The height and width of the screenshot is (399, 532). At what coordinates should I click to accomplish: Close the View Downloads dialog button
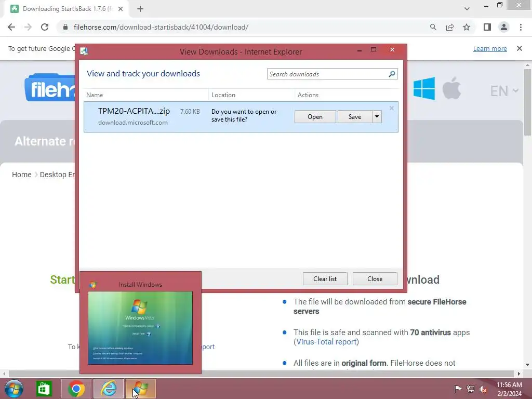tap(375, 279)
